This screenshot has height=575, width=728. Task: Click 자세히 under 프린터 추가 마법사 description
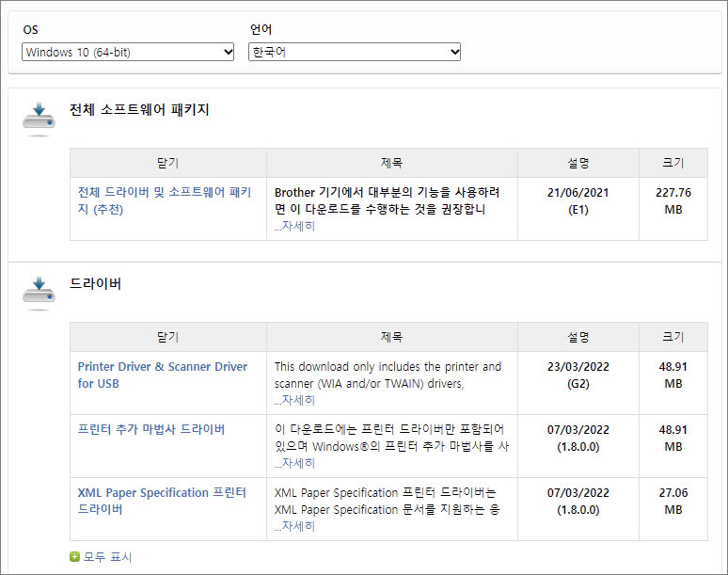(x=294, y=464)
